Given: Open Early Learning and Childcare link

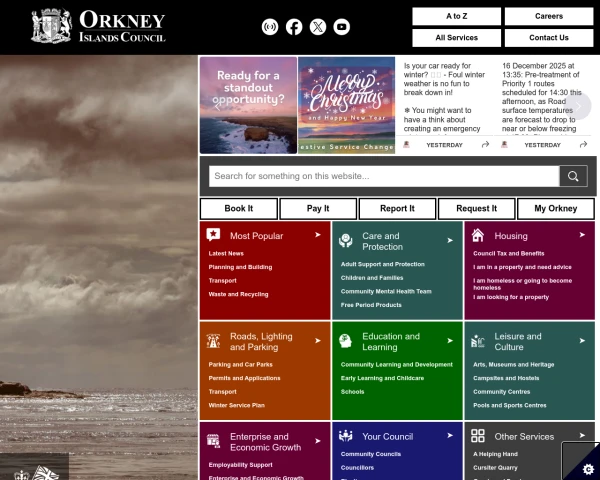Looking at the screenshot, I should click(382, 378).
